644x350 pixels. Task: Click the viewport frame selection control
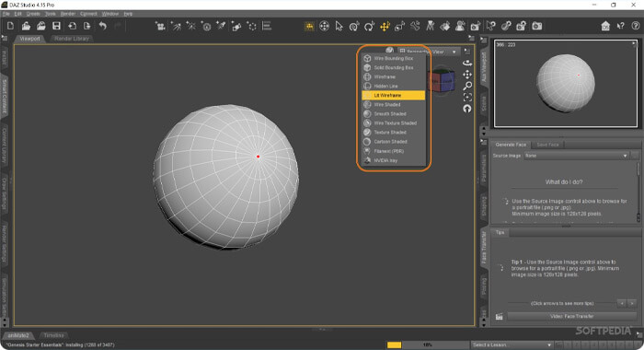tap(467, 98)
